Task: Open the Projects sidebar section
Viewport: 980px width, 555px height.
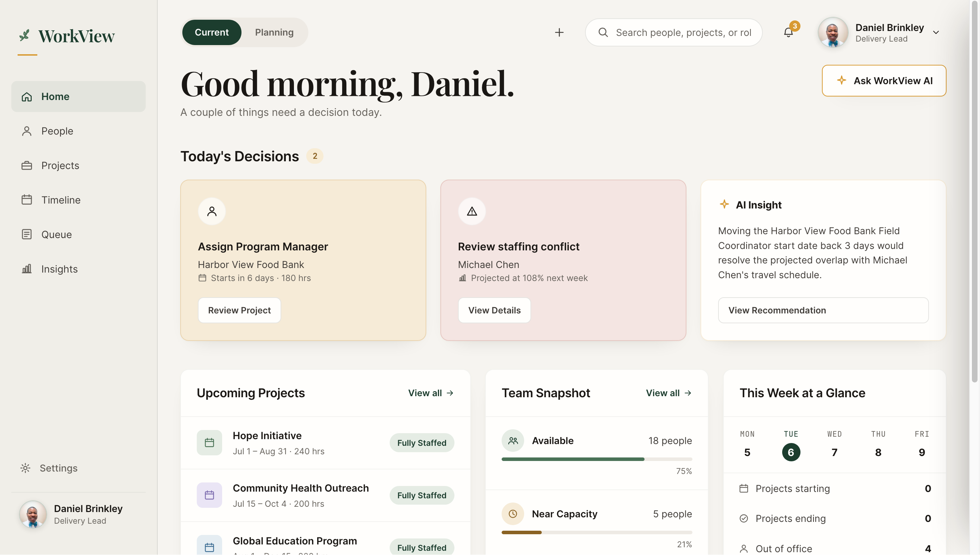Action: point(78,166)
